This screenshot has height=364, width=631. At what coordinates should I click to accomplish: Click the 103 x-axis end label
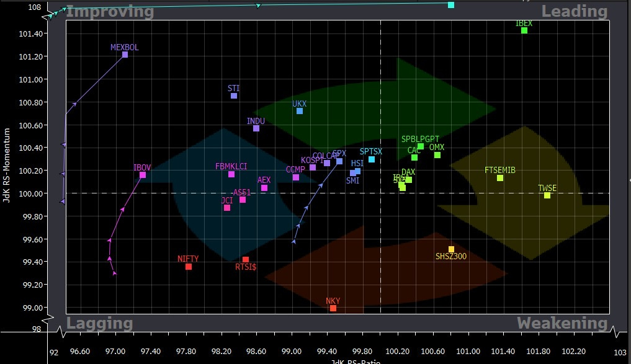click(620, 353)
